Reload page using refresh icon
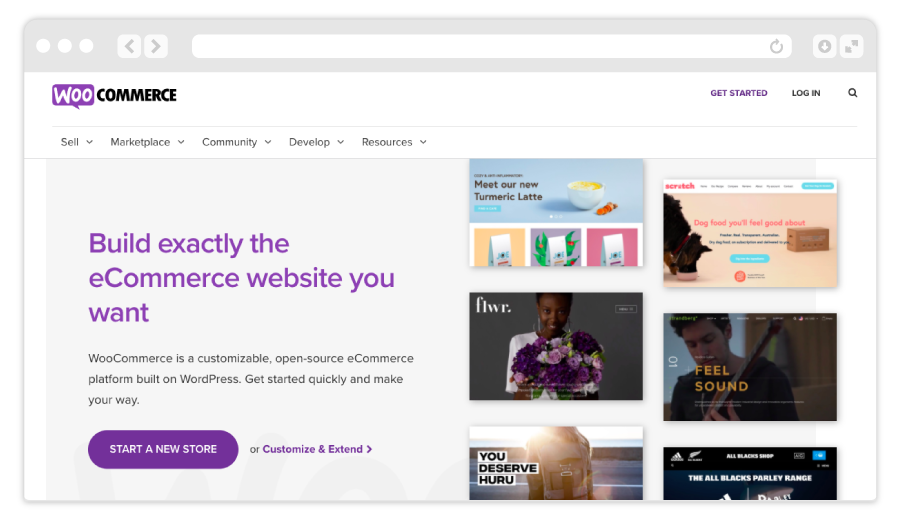Image resolution: width=901 pixels, height=520 pixels. [776, 47]
